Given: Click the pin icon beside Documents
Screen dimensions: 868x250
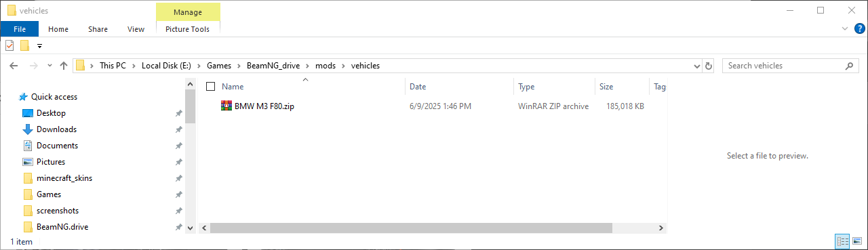Looking at the screenshot, I should [178, 146].
